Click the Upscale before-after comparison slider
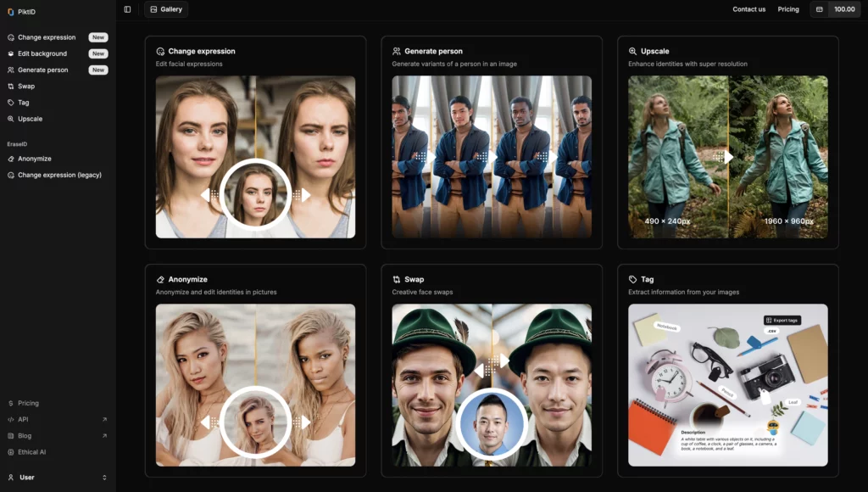The height and width of the screenshot is (492, 868). [x=727, y=156]
